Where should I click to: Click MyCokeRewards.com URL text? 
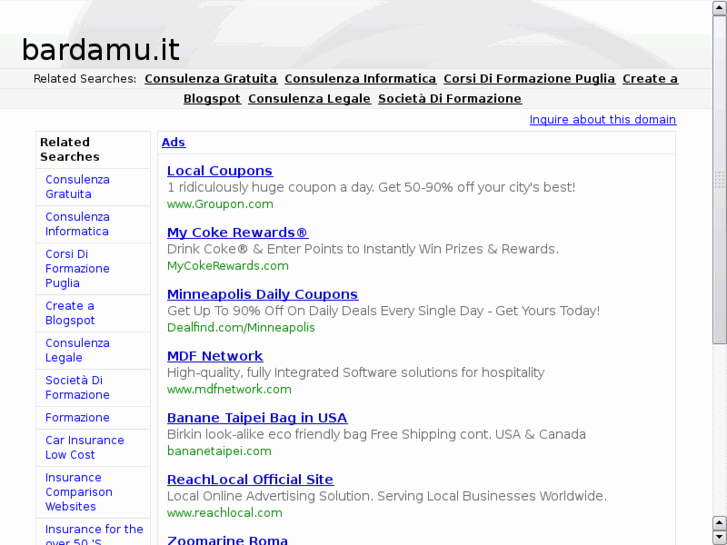[228, 266]
